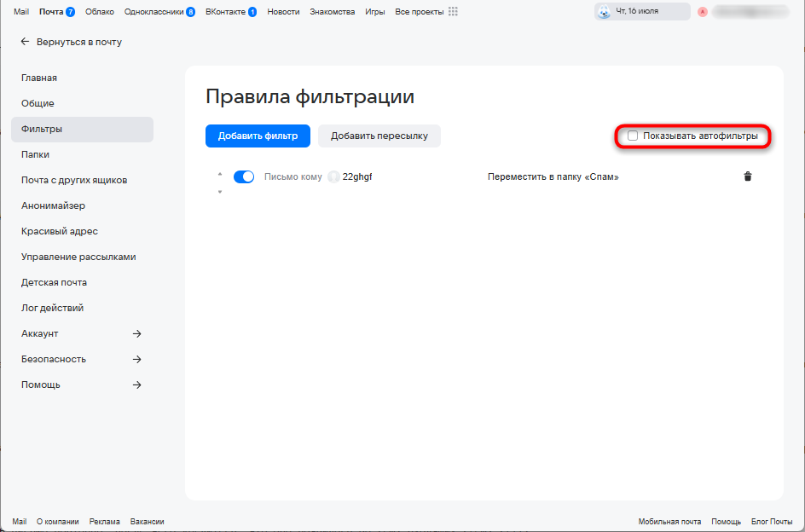805x532 pixels.
Task: Click the Переместить в папку «Спам» text
Action: 553,176
